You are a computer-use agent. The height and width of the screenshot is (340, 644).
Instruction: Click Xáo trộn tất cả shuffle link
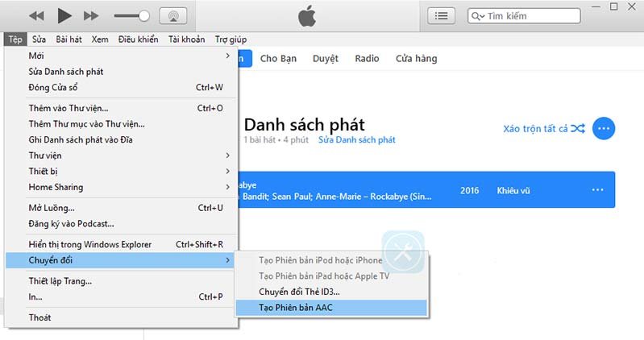[544, 129]
